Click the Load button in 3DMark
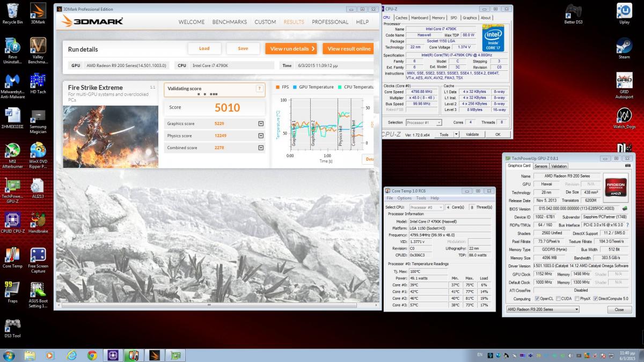Screen dimensions: 644x362 pos(204,48)
